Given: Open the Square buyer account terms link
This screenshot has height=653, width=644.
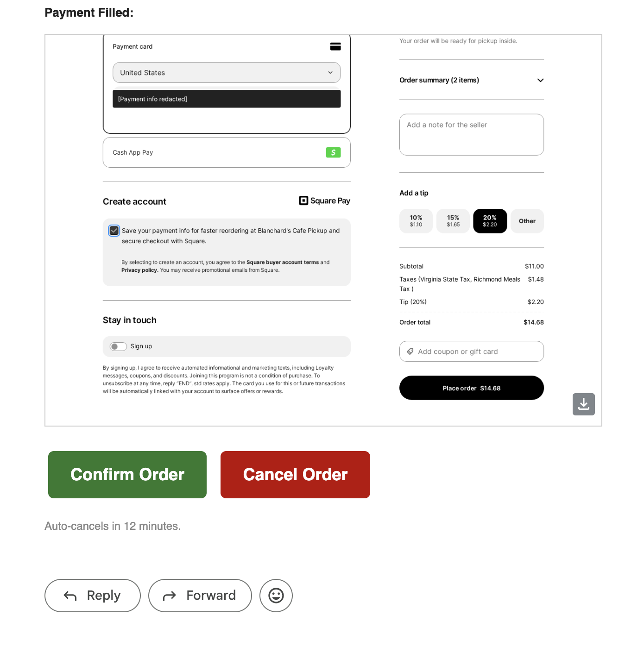Looking at the screenshot, I should pyautogui.click(x=282, y=262).
